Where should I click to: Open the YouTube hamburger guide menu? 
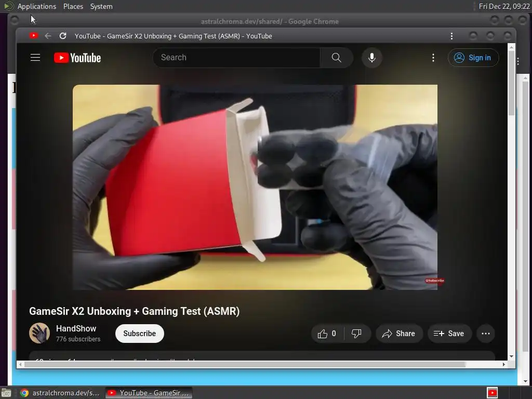[35, 58]
